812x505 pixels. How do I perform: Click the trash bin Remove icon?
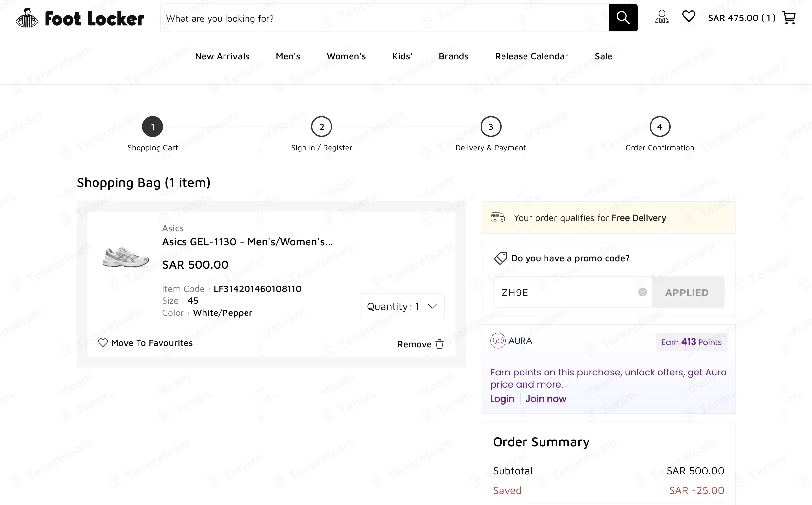click(439, 344)
